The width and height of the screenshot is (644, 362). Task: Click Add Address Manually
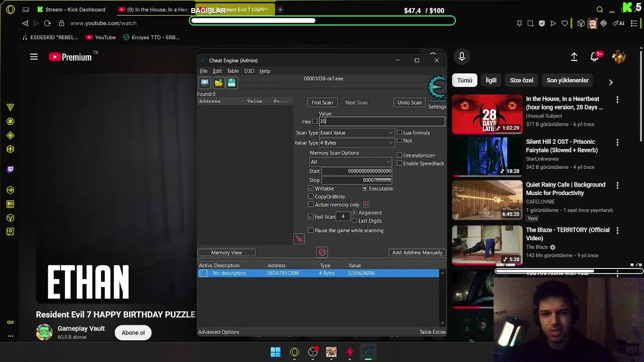click(418, 252)
